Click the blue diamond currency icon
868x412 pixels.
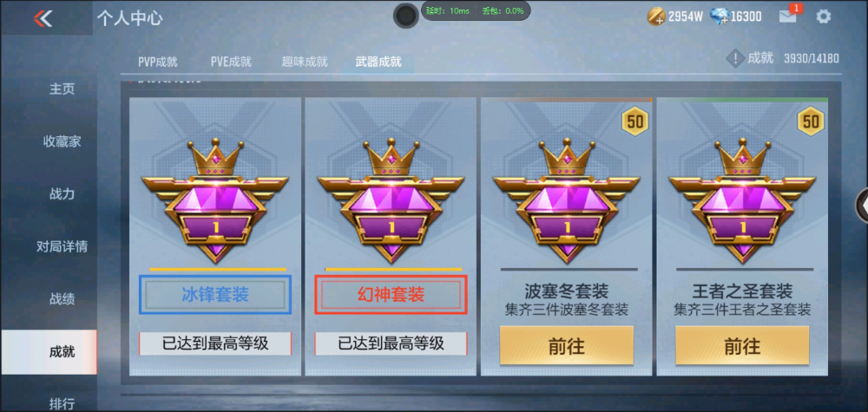point(719,16)
